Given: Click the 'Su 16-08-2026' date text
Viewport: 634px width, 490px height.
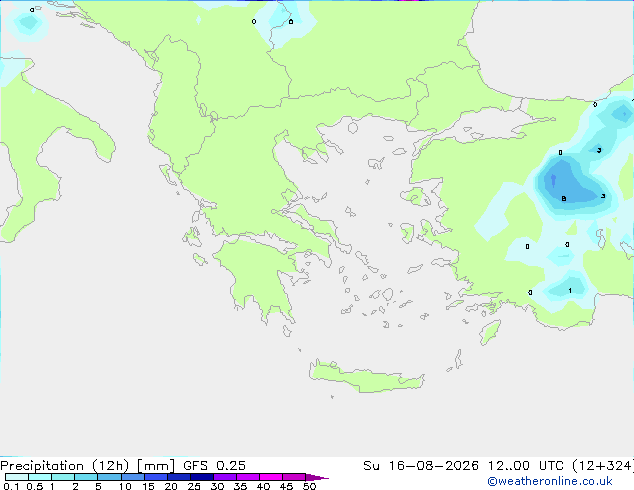Looking at the screenshot, I should click(421, 466).
